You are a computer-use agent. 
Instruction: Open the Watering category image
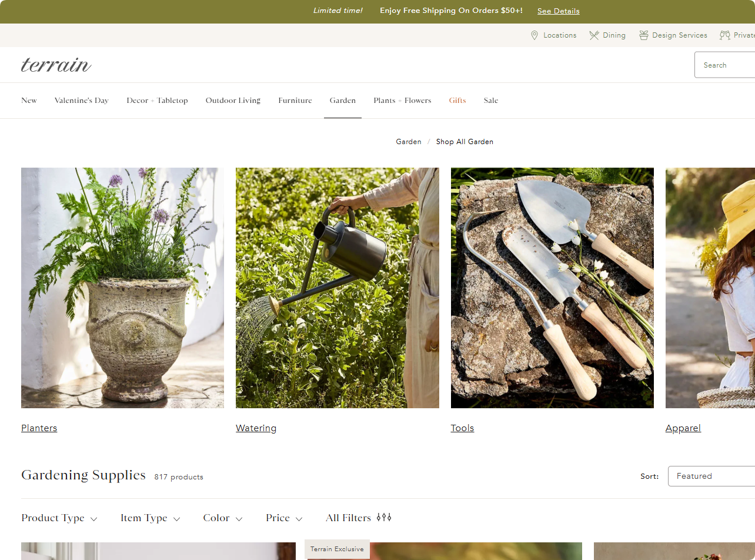(337, 288)
